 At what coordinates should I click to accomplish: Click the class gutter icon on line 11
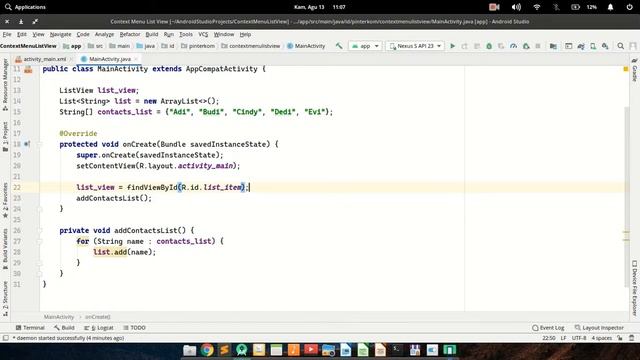tap(28, 69)
